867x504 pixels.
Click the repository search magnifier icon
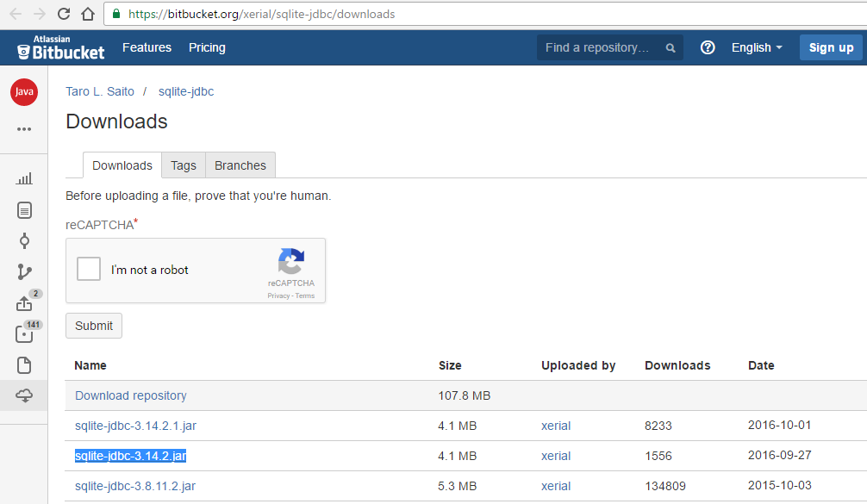(x=671, y=48)
